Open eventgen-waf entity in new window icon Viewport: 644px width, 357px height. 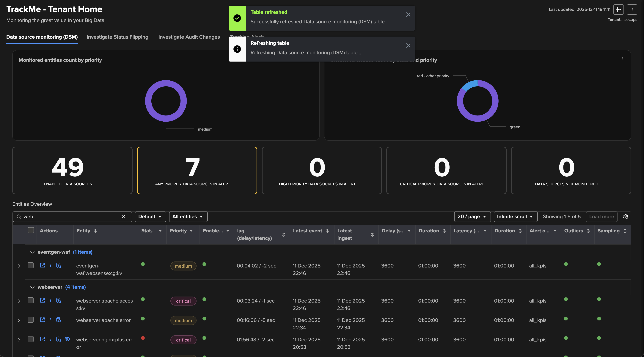tap(43, 265)
